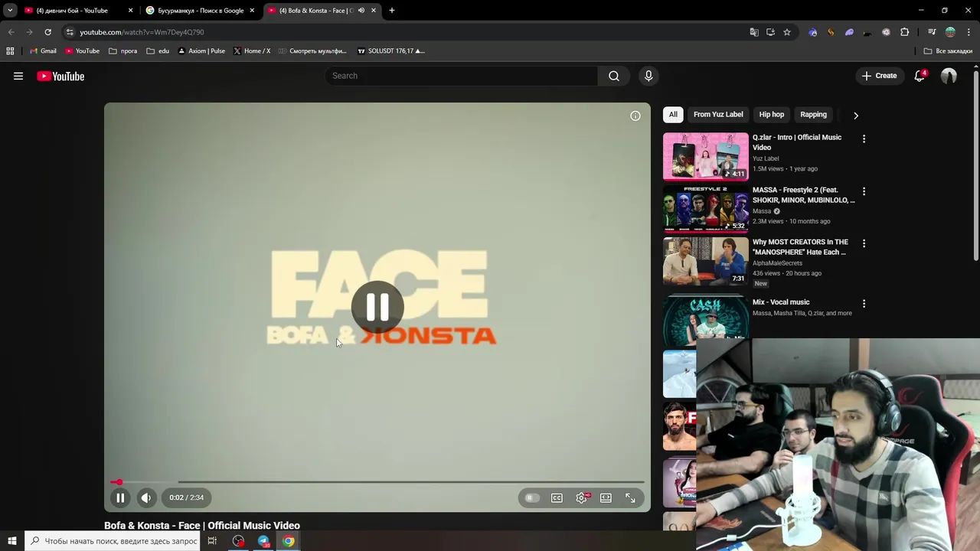
Task: Open options for MASSA Freestyle 2 video
Action: coord(864,191)
